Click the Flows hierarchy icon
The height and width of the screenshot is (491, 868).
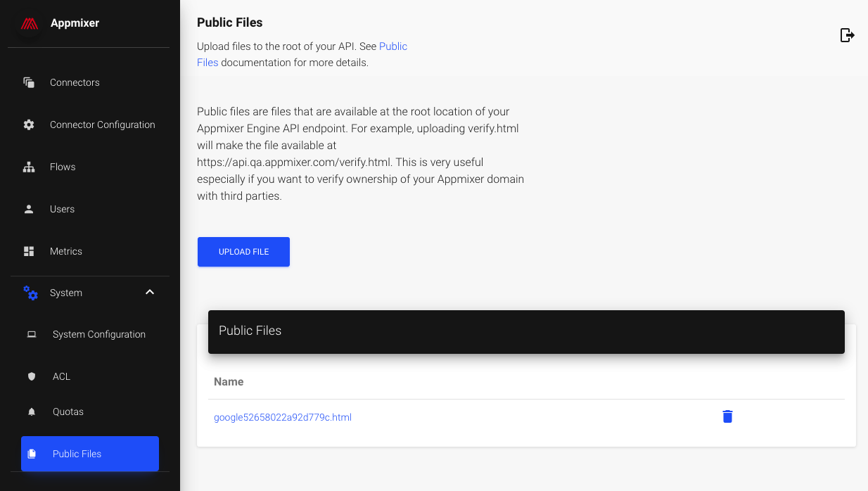click(29, 167)
